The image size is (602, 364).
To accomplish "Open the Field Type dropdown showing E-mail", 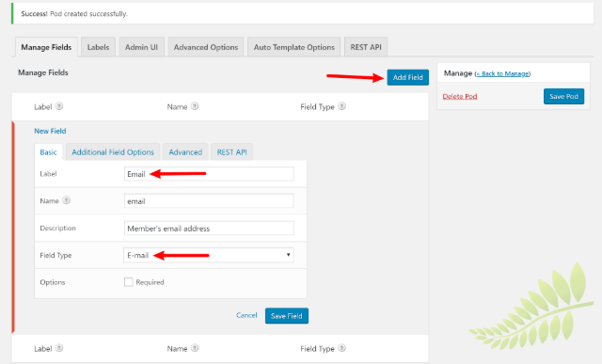I will point(209,255).
